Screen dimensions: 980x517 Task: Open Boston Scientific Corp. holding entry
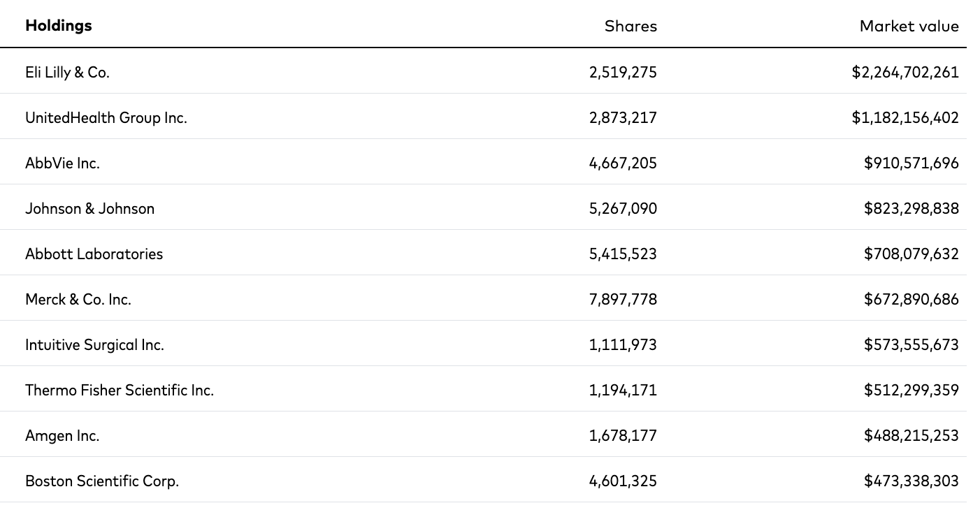(102, 481)
